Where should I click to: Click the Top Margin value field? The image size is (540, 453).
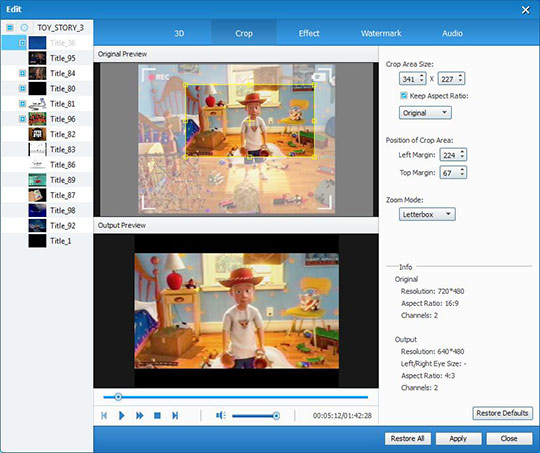coord(449,173)
